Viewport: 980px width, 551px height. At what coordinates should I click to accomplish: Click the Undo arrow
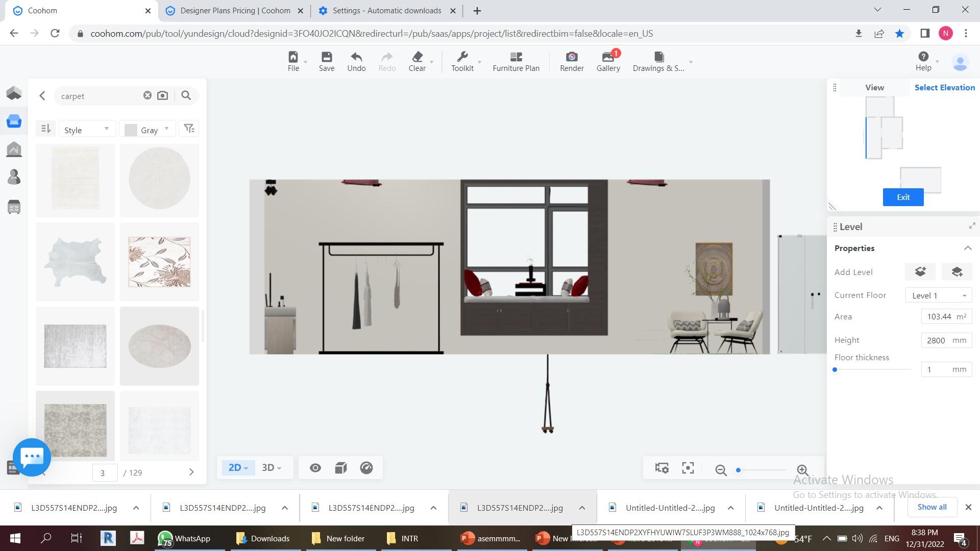tap(356, 57)
